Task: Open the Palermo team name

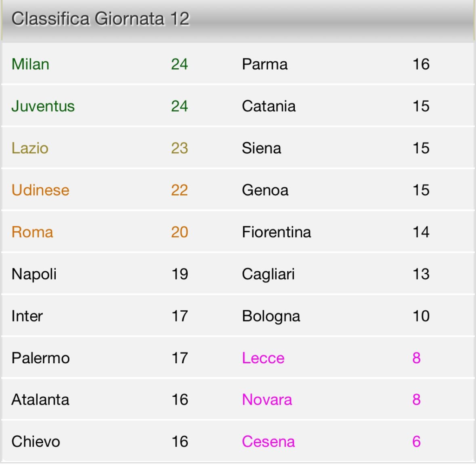Action: click(40, 358)
